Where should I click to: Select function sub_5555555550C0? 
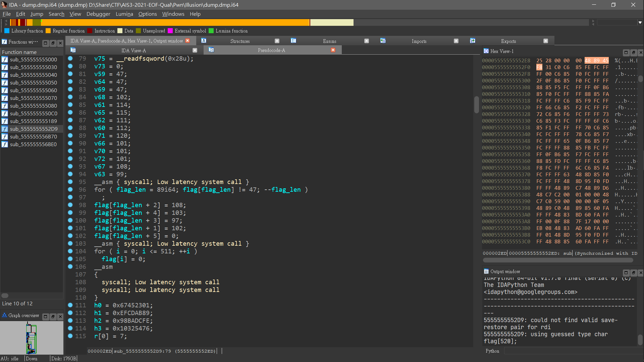click(32, 113)
